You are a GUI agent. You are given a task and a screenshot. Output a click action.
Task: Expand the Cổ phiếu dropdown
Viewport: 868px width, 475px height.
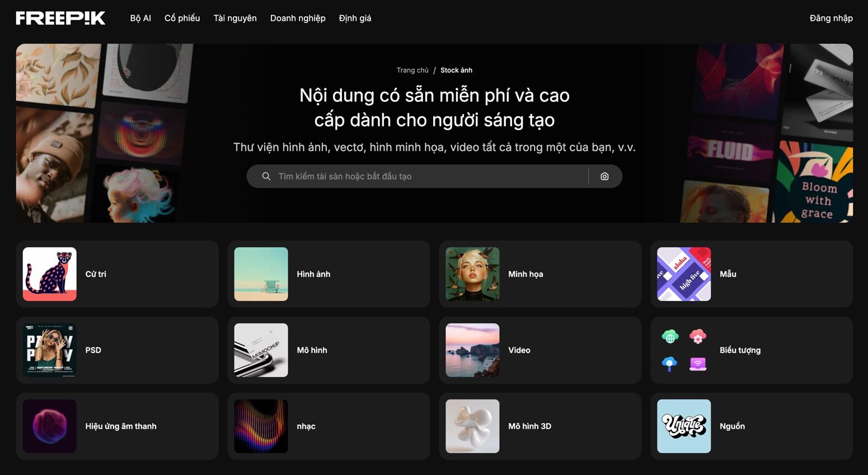point(181,18)
